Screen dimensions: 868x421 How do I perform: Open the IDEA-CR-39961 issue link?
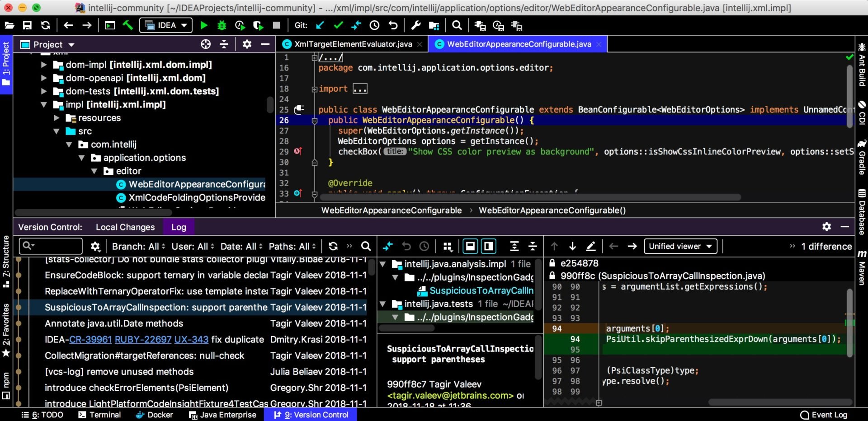pos(90,340)
